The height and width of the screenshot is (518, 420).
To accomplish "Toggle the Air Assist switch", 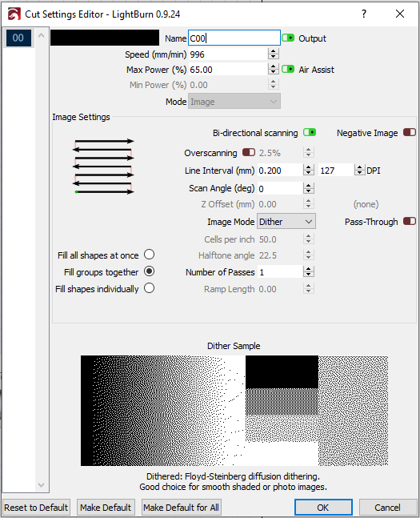I will tap(288, 70).
